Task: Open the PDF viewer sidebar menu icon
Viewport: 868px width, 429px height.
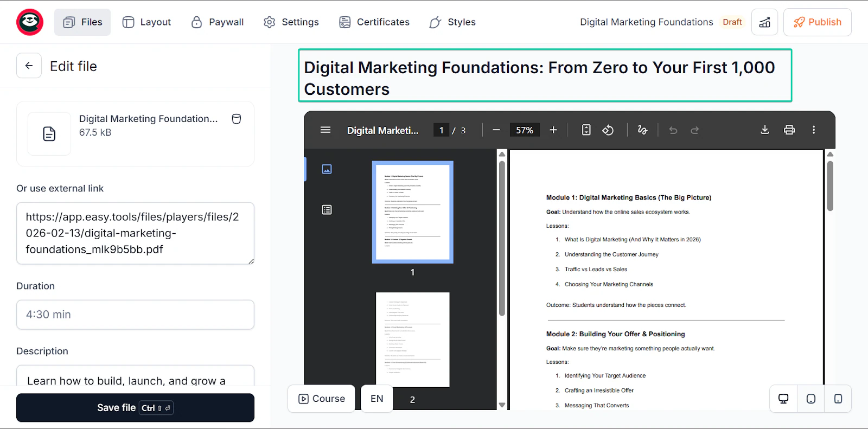Action: (325, 130)
